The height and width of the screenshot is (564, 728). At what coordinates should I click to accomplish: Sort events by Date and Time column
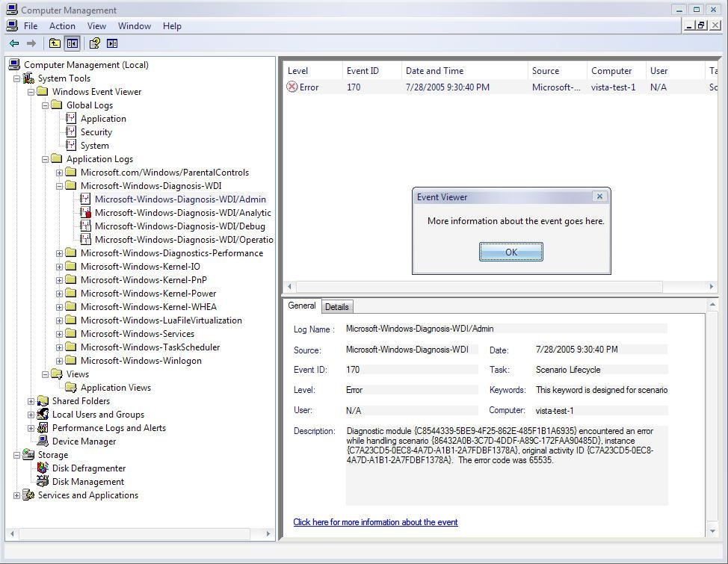[x=434, y=71]
